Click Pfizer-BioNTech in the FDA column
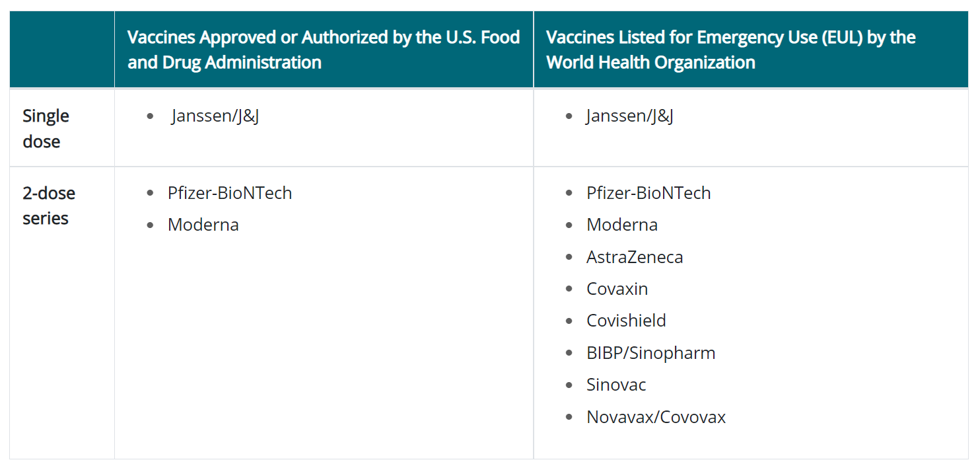 click(230, 193)
